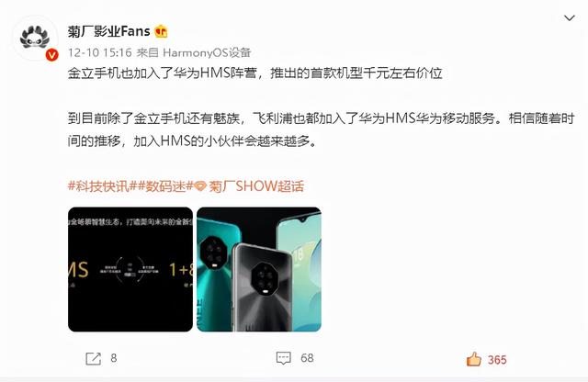View the black HMS presentation image
588x382 pixels.
pyautogui.click(x=130, y=269)
